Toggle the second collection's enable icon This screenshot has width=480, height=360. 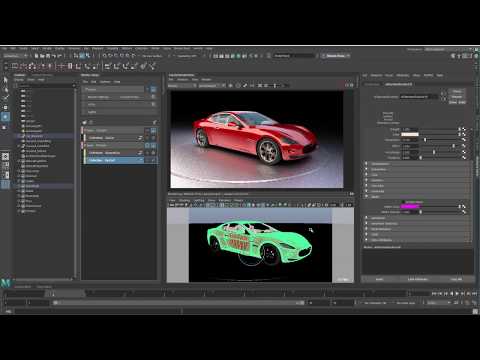coord(153,153)
